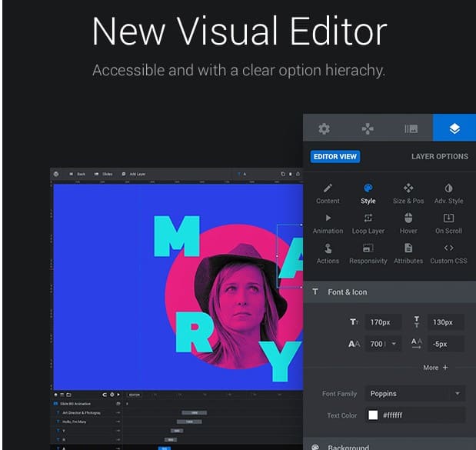Open the Animation settings
This screenshot has width=476, height=450.
coord(328,223)
